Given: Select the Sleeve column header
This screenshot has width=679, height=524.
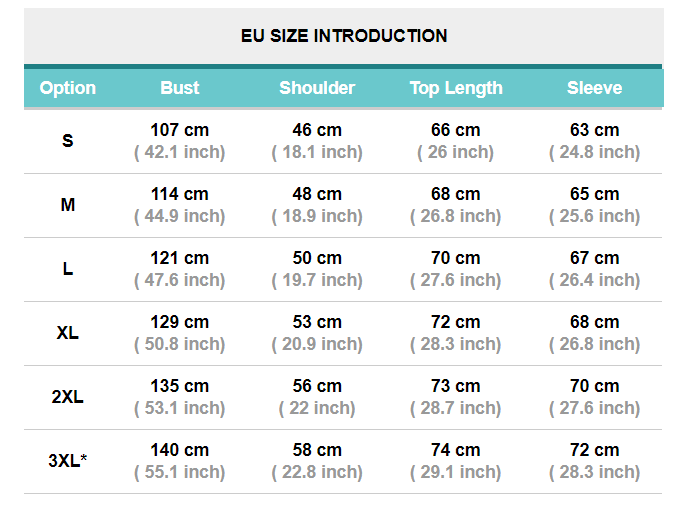Looking at the screenshot, I should pos(594,88).
